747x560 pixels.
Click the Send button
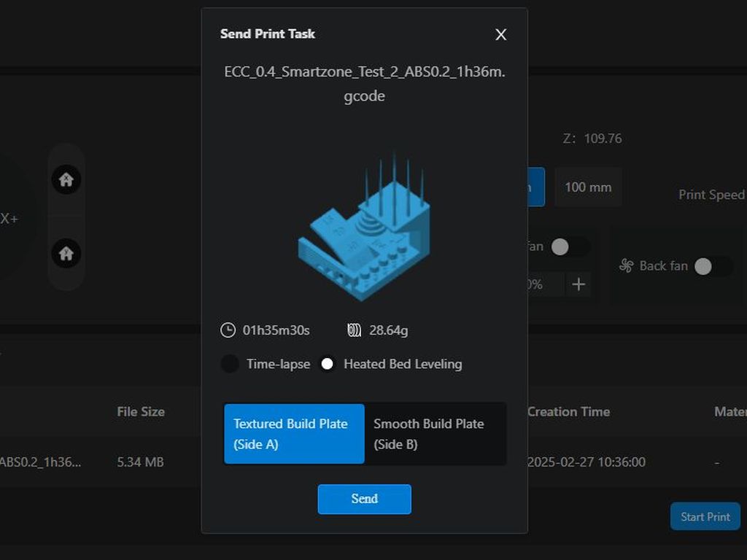click(x=365, y=499)
